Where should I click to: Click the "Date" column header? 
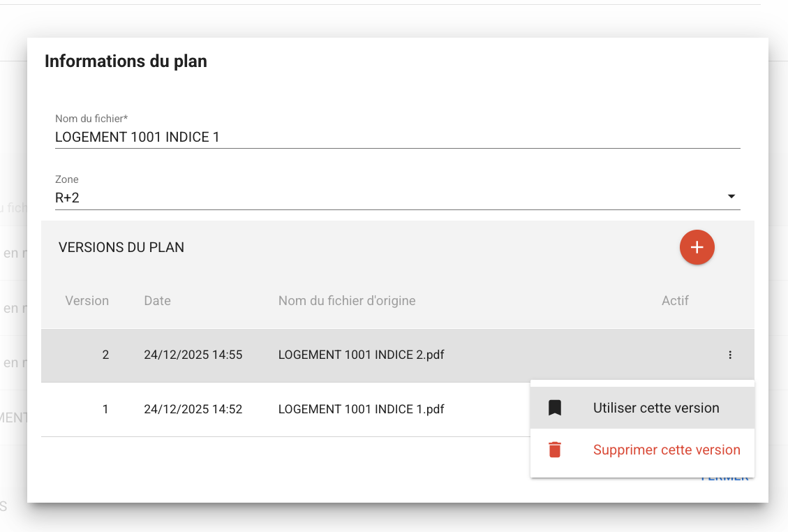click(157, 301)
